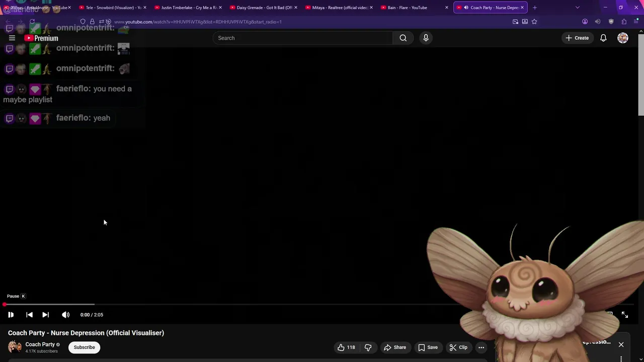Go to YouTube Premium home logo
644x362 pixels.
point(41,38)
